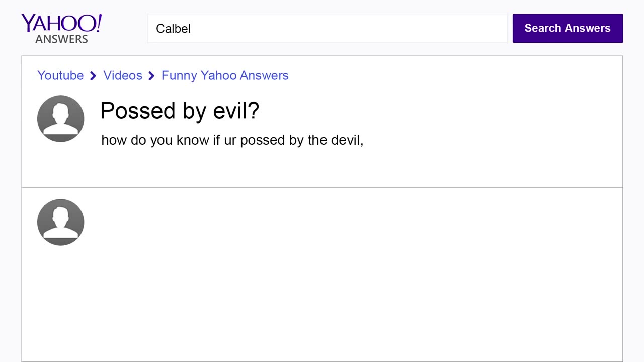The height and width of the screenshot is (362, 644).
Task: Open the Youtube breadcrumb link
Action: pos(60,75)
